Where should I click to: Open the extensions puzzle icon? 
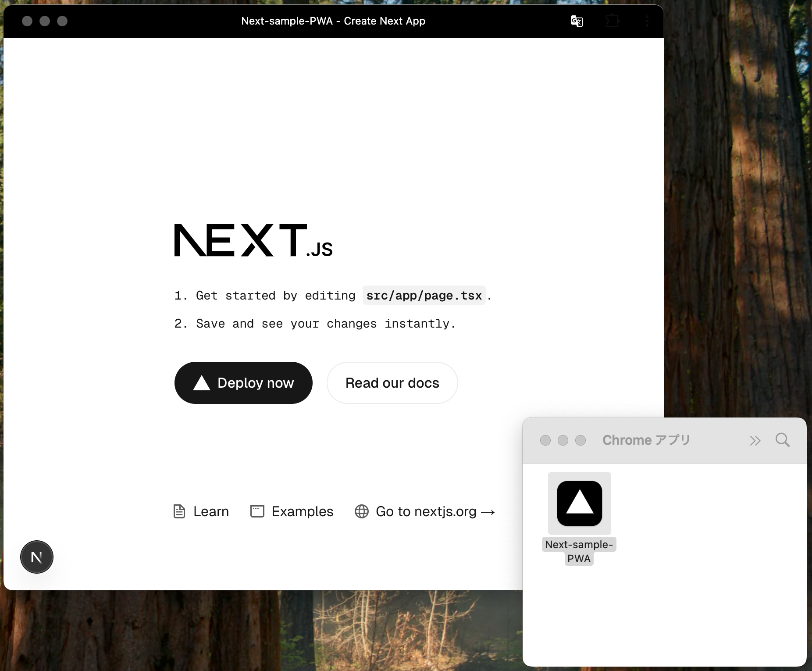(612, 21)
